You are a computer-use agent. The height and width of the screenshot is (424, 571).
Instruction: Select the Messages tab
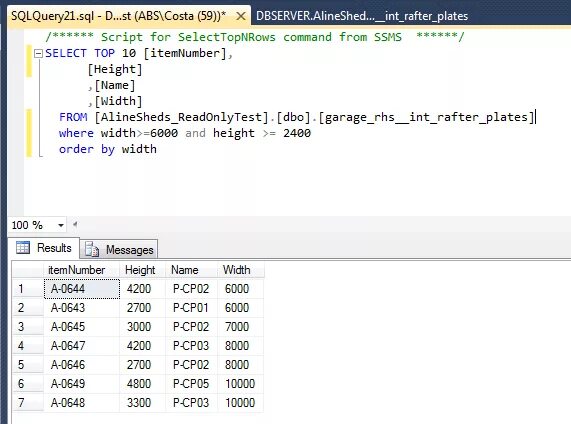[x=119, y=250]
